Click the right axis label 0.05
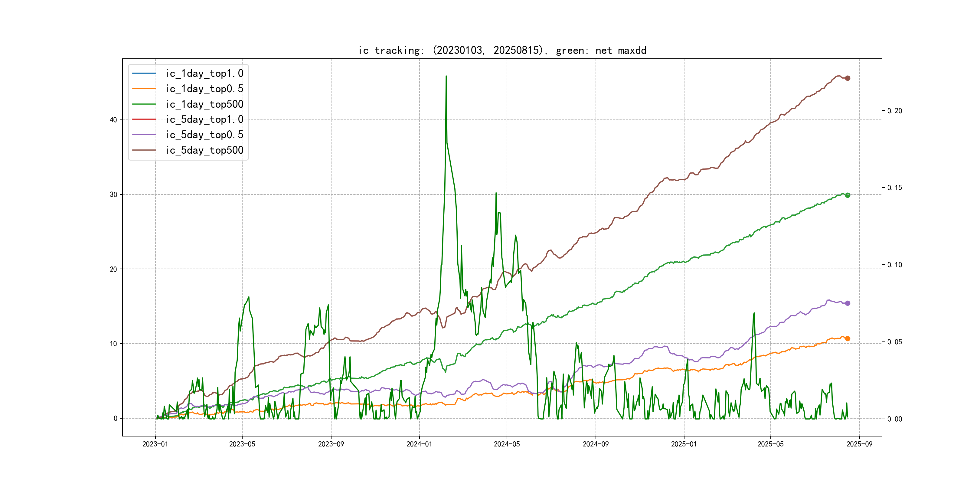This screenshot has width=980, height=490. click(x=894, y=341)
